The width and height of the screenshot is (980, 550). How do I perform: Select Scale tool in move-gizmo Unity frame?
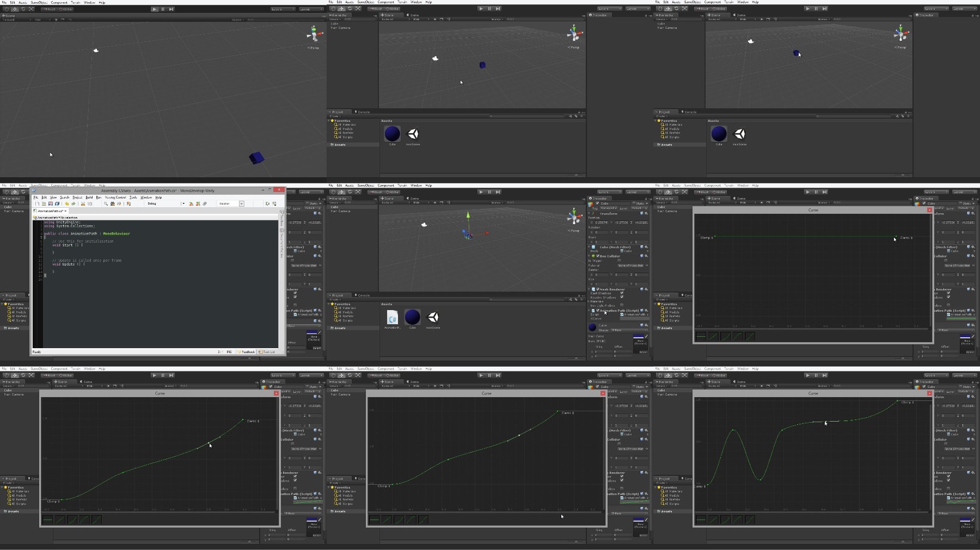(358, 192)
